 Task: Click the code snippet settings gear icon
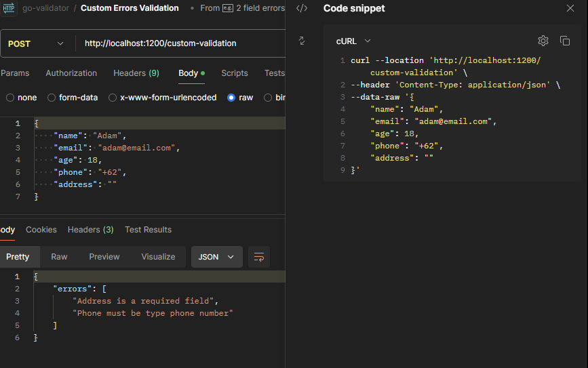click(543, 41)
